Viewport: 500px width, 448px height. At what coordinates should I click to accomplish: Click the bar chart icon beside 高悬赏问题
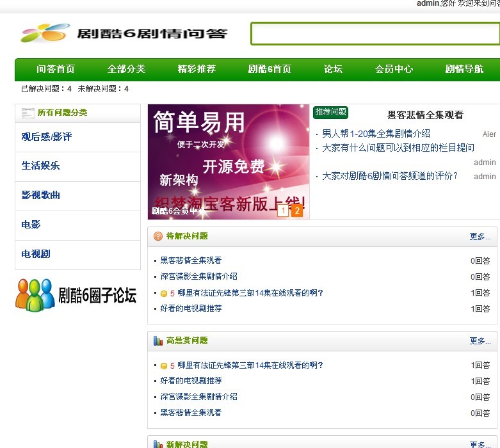(x=158, y=341)
